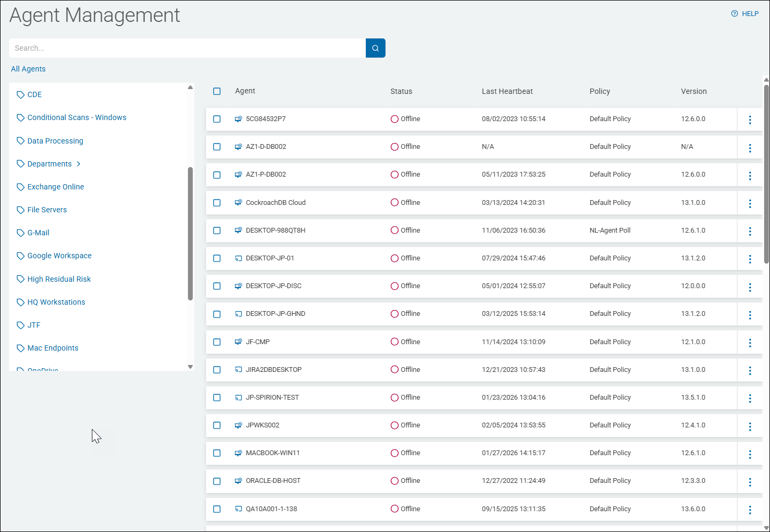
Task: Open the kebab menu for JIRA2DBDESKTOP
Action: [x=750, y=370]
